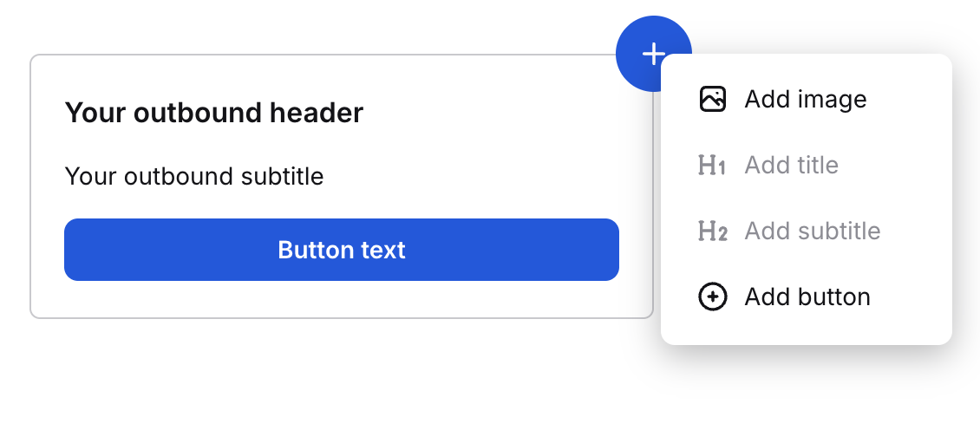
Task: Choose "Add image" from the popup menu
Action: click(805, 99)
